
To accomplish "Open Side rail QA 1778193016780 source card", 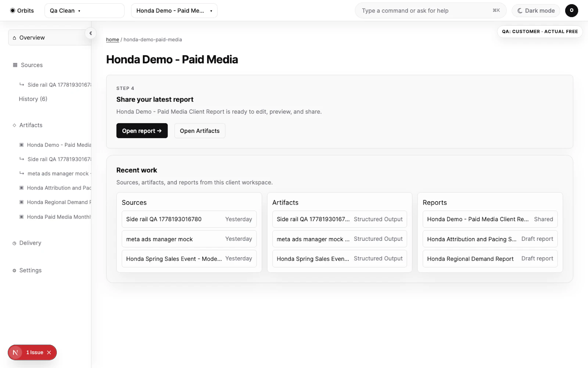I will pyautogui.click(x=189, y=219).
